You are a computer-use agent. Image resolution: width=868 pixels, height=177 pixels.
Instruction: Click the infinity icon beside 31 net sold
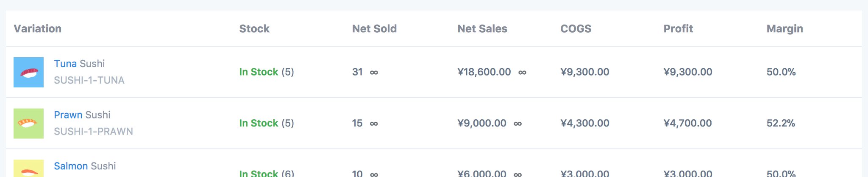tap(374, 73)
